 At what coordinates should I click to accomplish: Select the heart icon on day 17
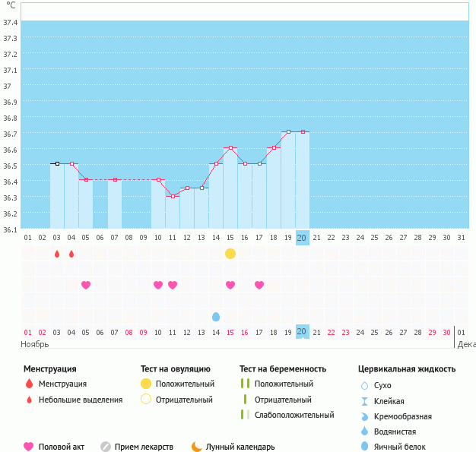259,285
